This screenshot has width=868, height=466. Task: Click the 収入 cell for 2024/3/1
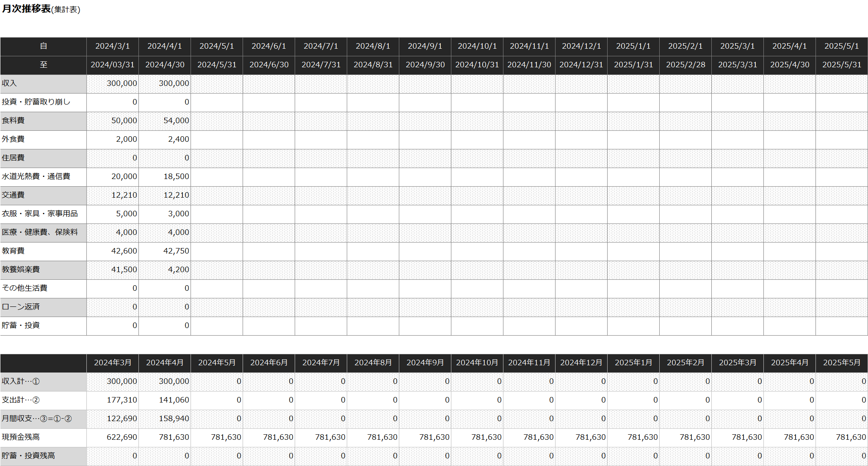click(113, 83)
